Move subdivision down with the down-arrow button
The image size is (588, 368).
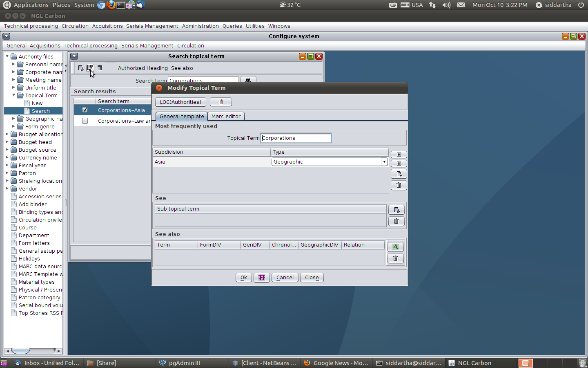tap(399, 164)
